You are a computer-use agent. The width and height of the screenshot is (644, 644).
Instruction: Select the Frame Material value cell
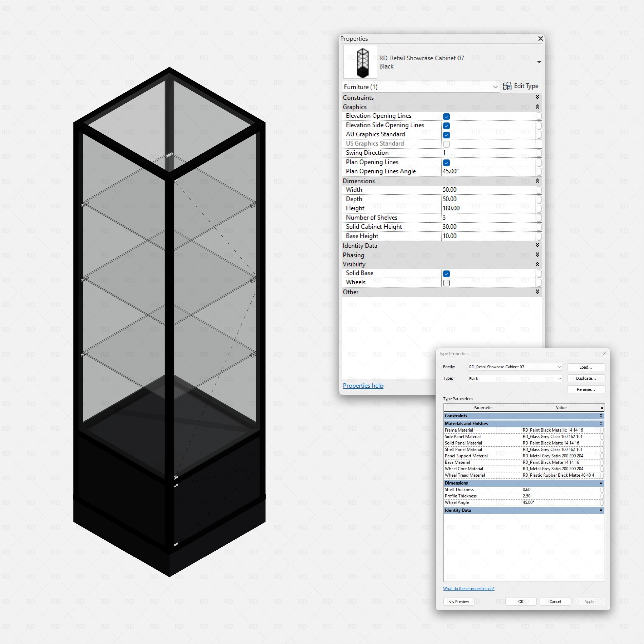click(x=561, y=430)
